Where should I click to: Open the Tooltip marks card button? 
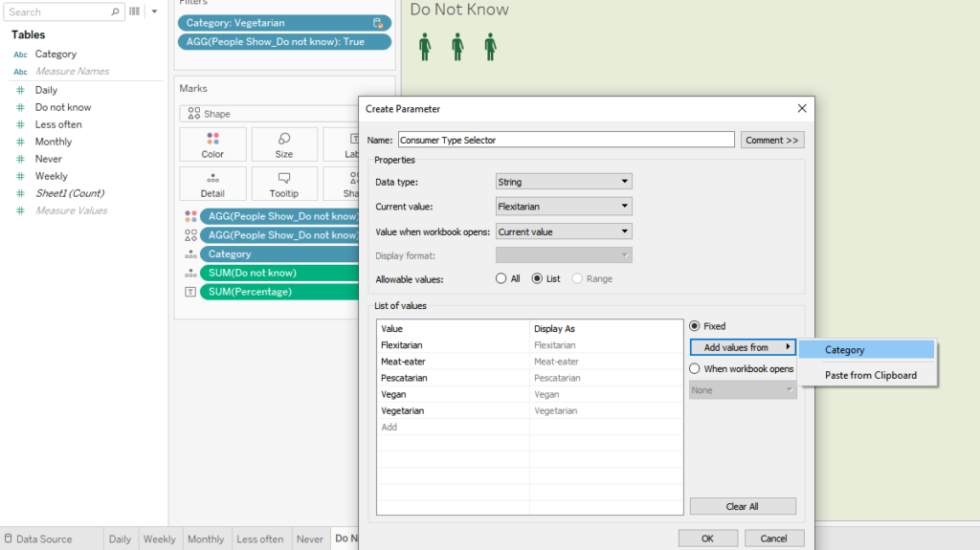tap(283, 185)
